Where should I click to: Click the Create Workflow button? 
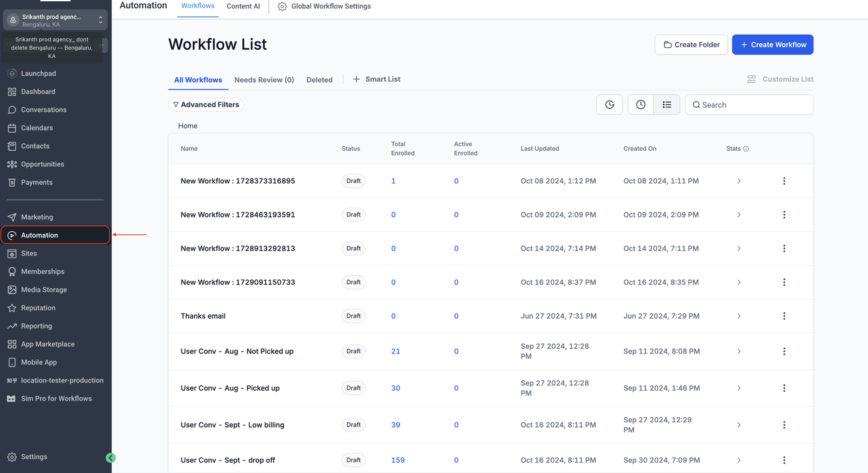tap(773, 45)
